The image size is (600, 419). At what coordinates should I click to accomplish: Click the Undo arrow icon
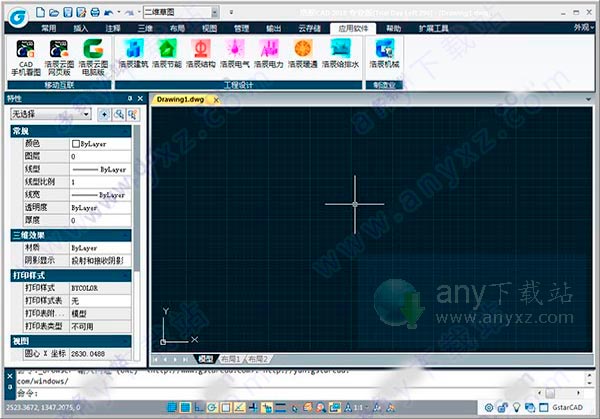coord(109,13)
